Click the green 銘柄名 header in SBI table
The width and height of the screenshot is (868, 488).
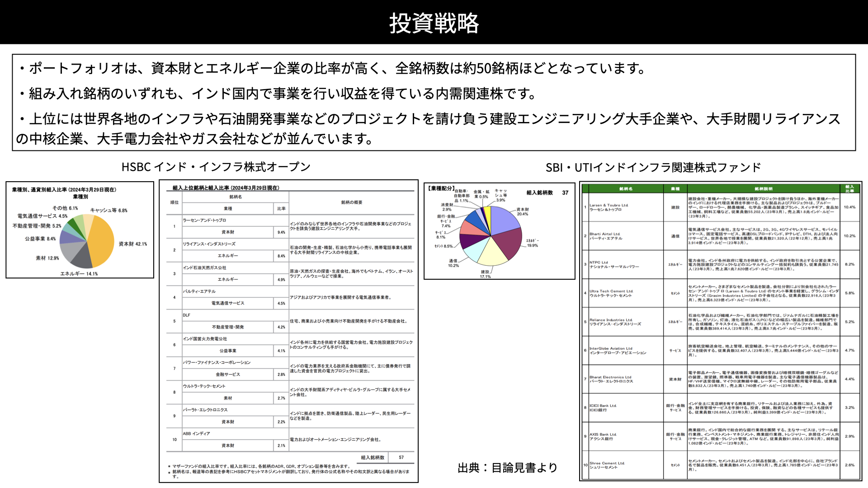coord(626,188)
